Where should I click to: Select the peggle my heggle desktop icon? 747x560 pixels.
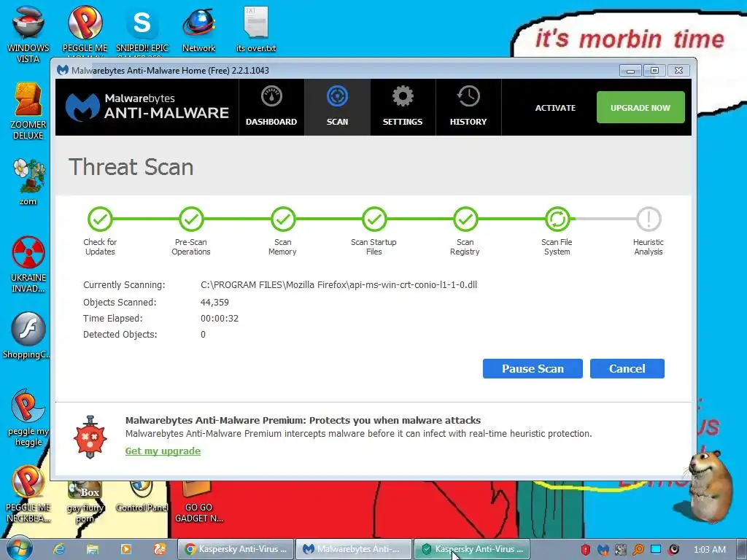point(28,418)
